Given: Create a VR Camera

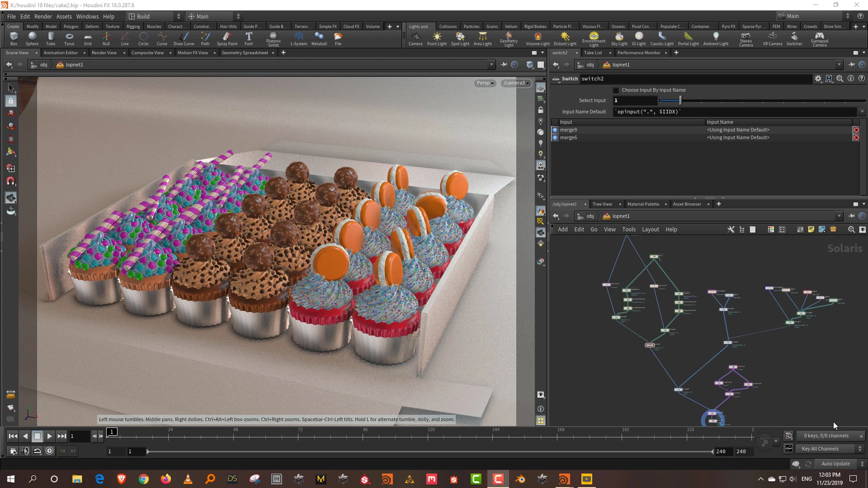Looking at the screenshot, I should point(772,38).
